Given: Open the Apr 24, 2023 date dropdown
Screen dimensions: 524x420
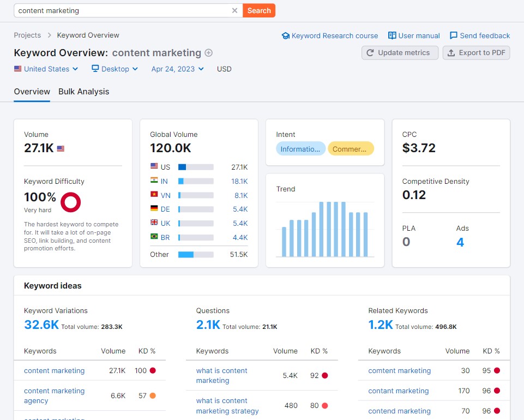Looking at the screenshot, I should coord(177,69).
